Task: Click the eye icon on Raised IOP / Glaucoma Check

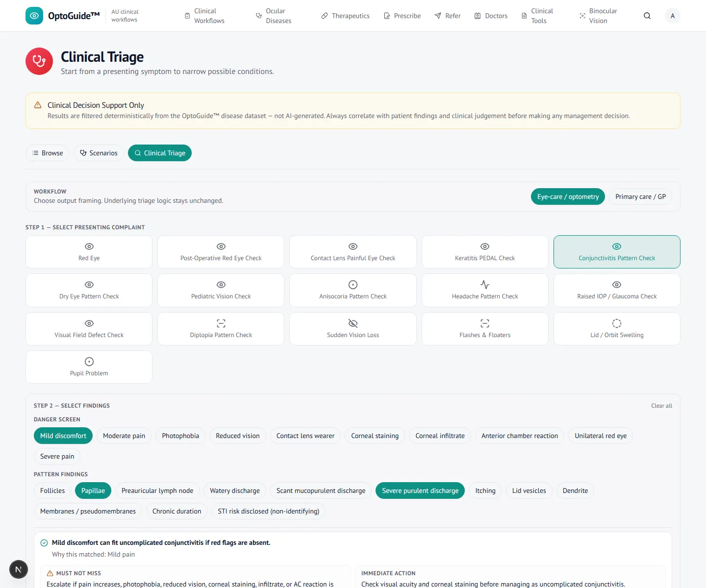Action: pyautogui.click(x=617, y=285)
